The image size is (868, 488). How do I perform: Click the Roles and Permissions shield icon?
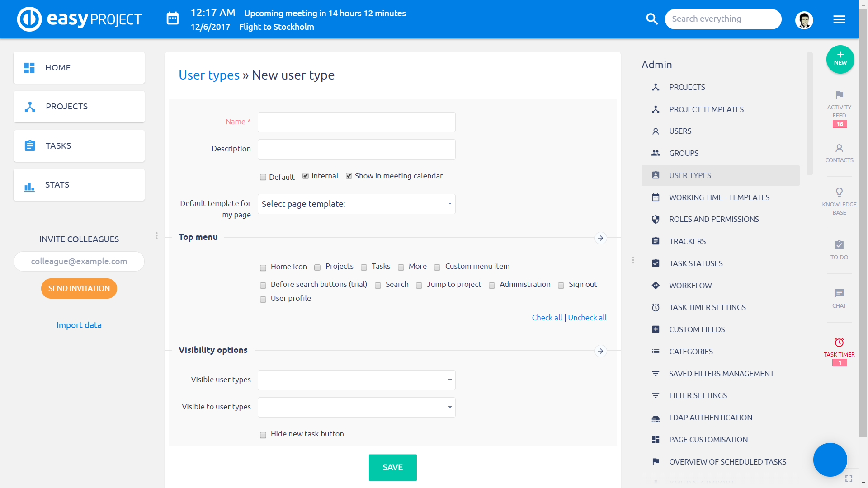click(x=656, y=219)
